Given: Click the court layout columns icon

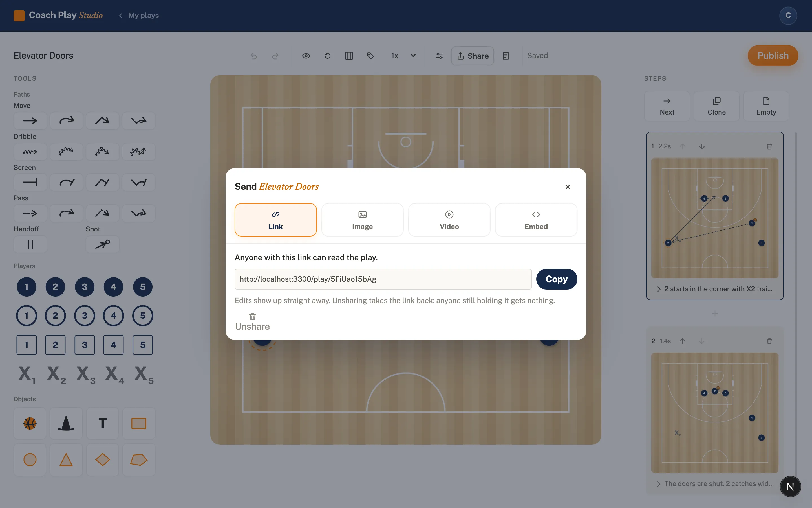Looking at the screenshot, I should 349,56.
